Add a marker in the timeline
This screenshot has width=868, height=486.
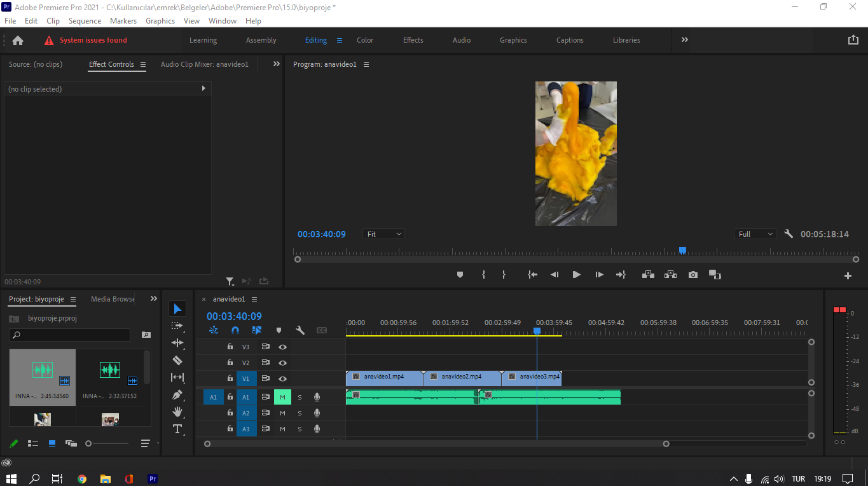[x=279, y=330]
